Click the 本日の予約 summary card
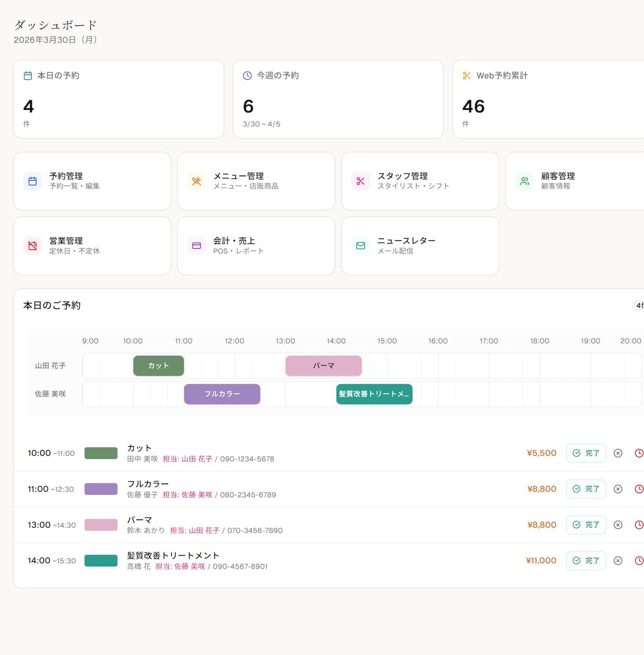Viewport: 644px width, 655px height. [119, 99]
